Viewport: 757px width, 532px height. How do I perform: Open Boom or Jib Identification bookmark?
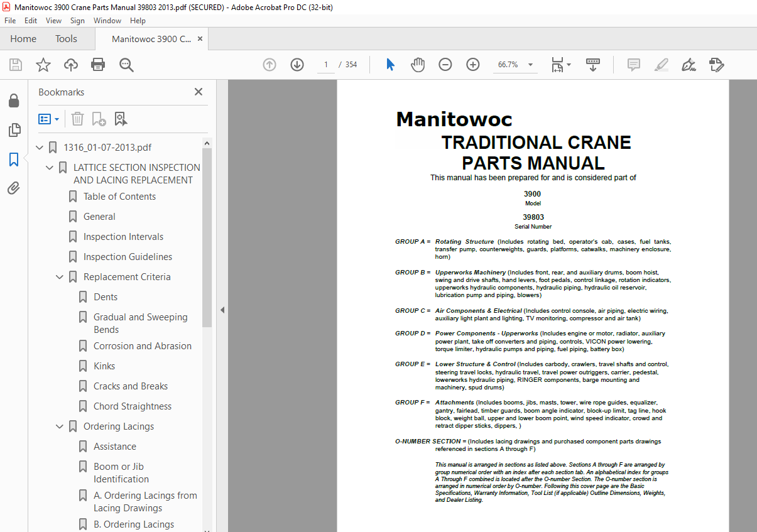121,473
